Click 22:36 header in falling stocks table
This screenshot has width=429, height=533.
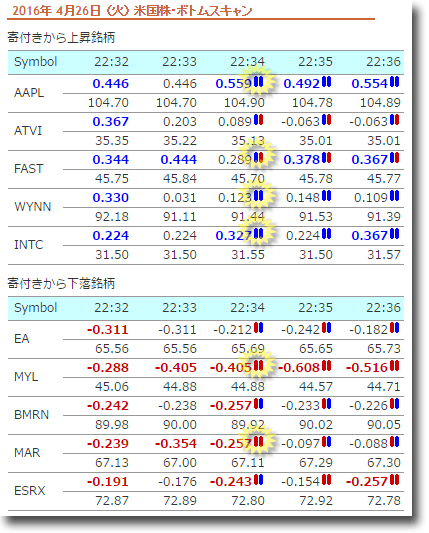383,308
